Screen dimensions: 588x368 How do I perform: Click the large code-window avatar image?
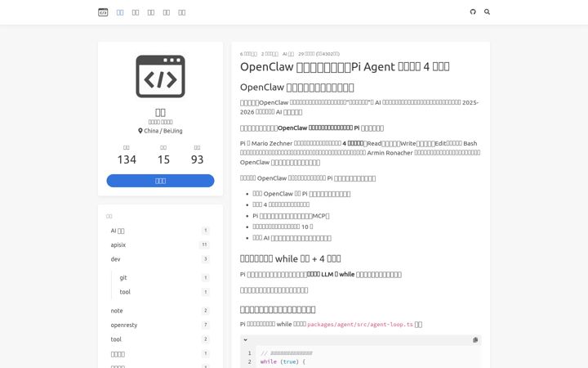point(161,76)
